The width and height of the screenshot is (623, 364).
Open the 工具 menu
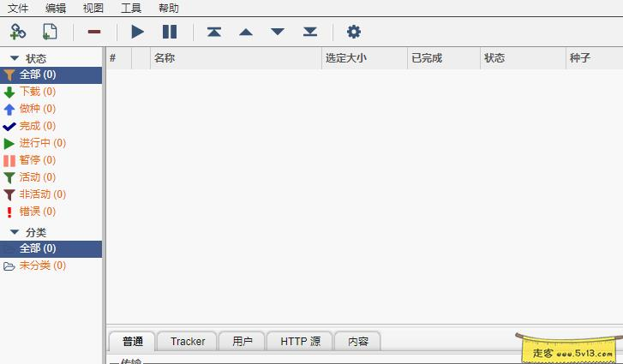131,8
